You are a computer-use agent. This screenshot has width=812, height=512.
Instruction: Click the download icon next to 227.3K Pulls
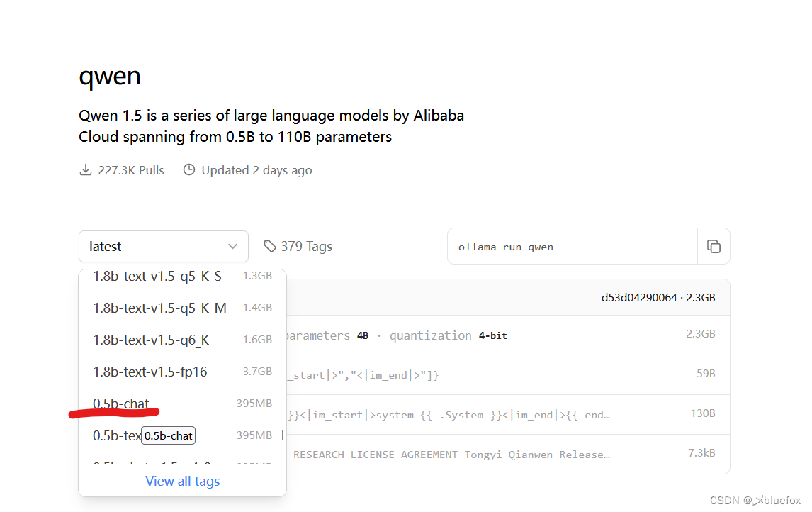point(86,170)
